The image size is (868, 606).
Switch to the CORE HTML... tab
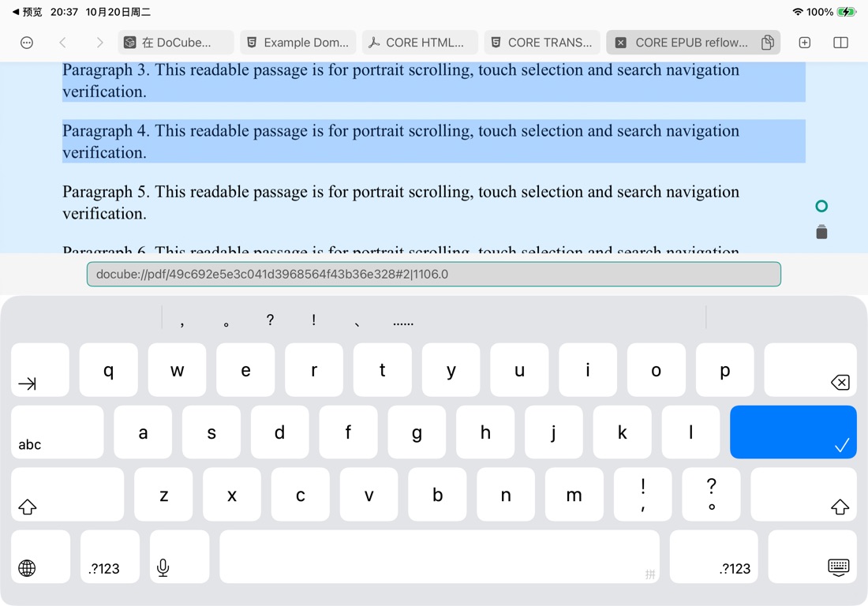pyautogui.click(x=420, y=43)
